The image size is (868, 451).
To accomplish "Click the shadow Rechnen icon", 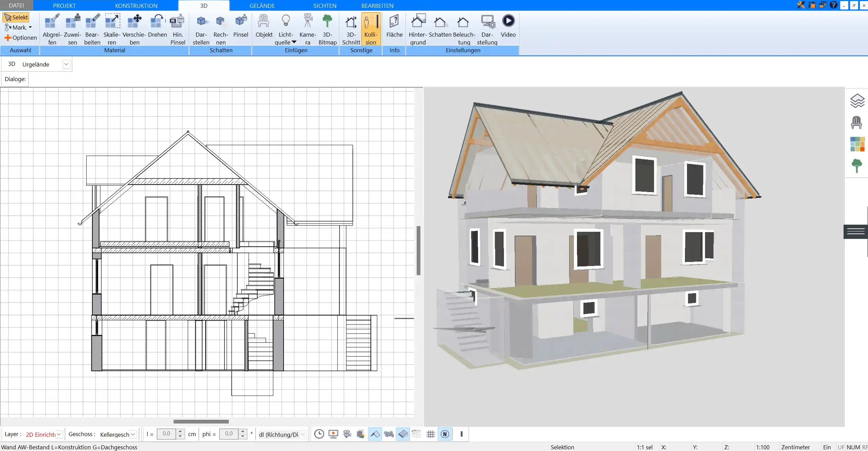I will click(x=221, y=29).
